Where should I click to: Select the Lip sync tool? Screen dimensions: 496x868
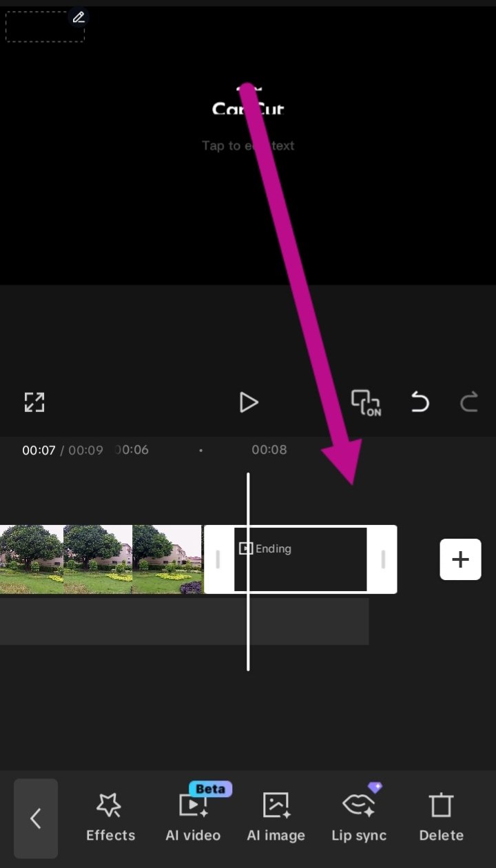click(359, 818)
